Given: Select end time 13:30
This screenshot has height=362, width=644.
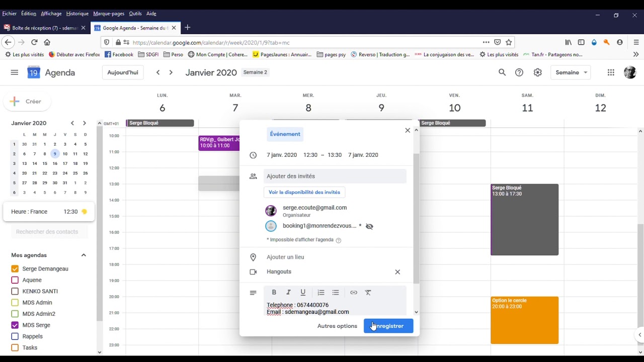Looking at the screenshot, I should pyautogui.click(x=335, y=155).
